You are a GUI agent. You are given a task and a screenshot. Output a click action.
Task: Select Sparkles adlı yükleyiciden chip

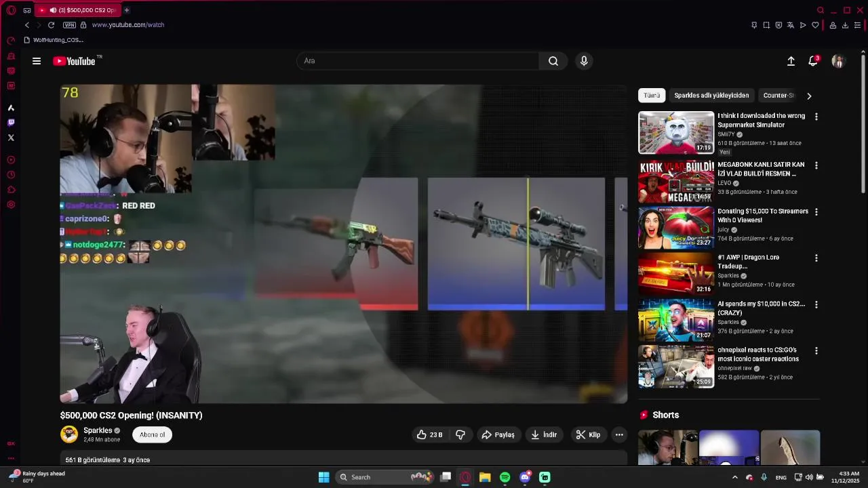(711, 96)
